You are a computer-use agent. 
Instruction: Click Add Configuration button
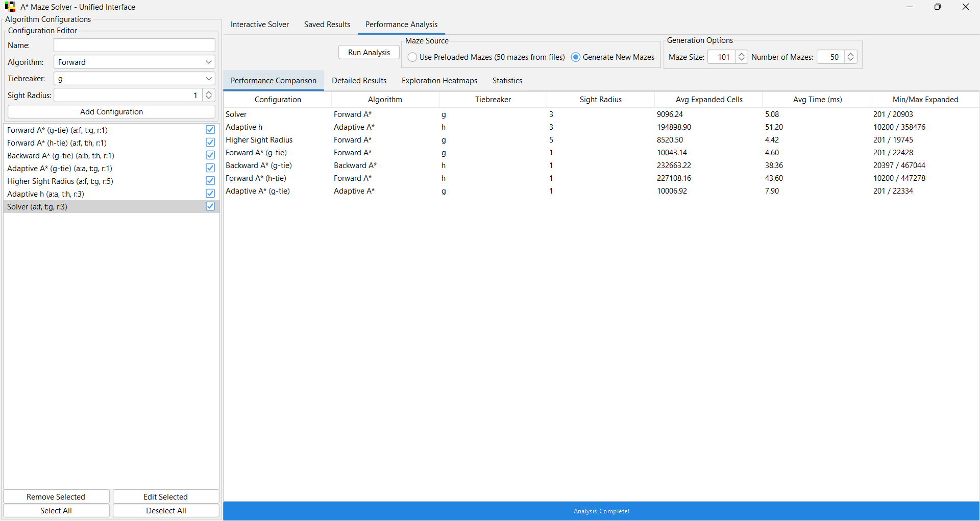pos(111,112)
